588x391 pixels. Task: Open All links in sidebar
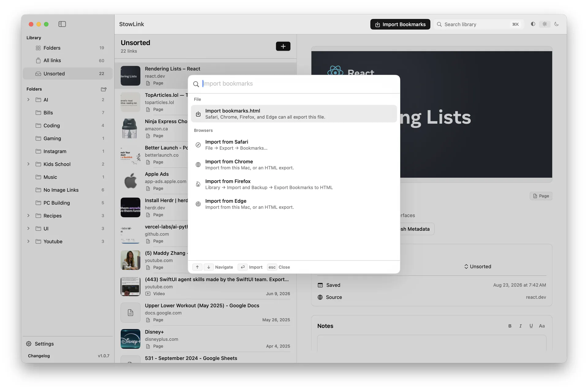68,61
